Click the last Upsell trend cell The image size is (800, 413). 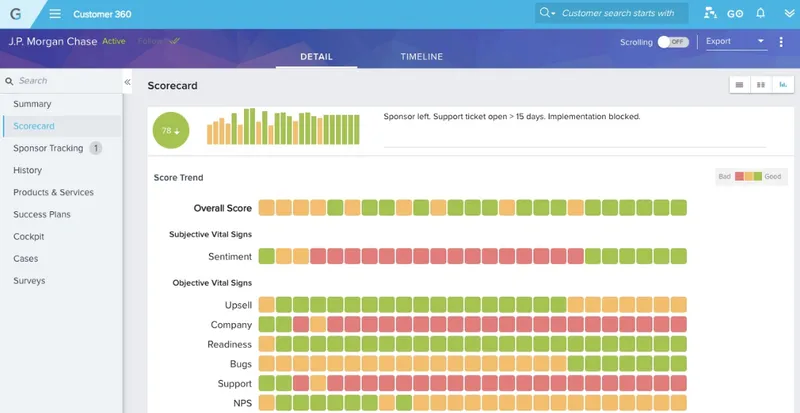pos(679,305)
